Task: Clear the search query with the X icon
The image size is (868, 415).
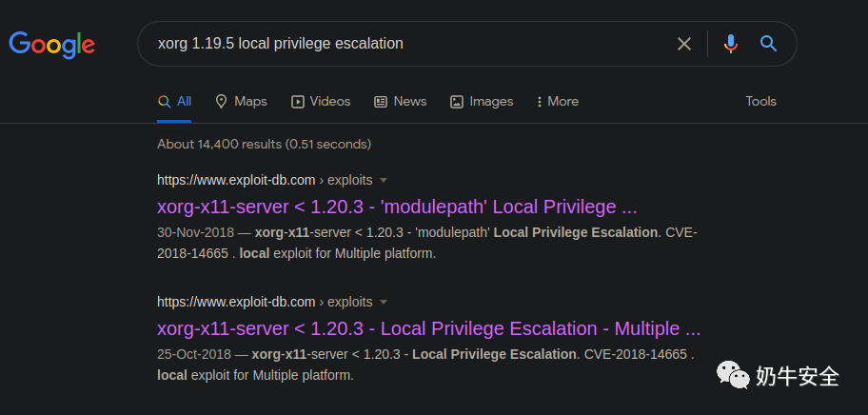Action: tap(684, 44)
